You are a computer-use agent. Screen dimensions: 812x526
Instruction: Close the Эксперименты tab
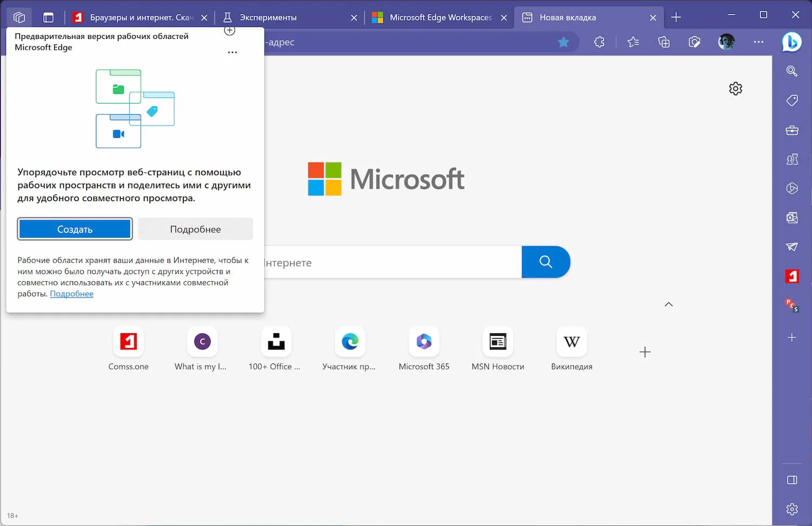pos(354,18)
